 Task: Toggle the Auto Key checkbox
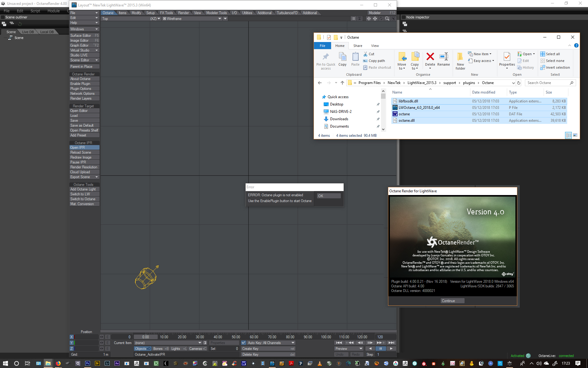click(243, 343)
